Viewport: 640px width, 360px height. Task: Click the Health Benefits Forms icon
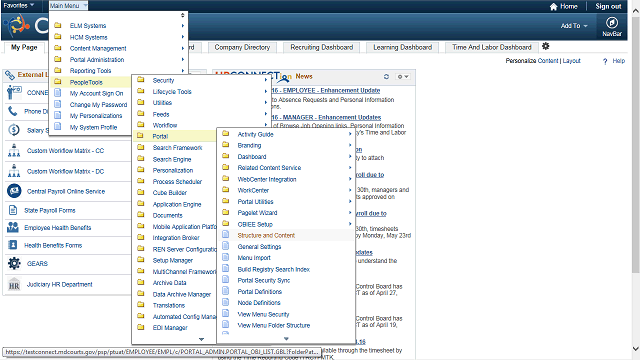click(13, 245)
